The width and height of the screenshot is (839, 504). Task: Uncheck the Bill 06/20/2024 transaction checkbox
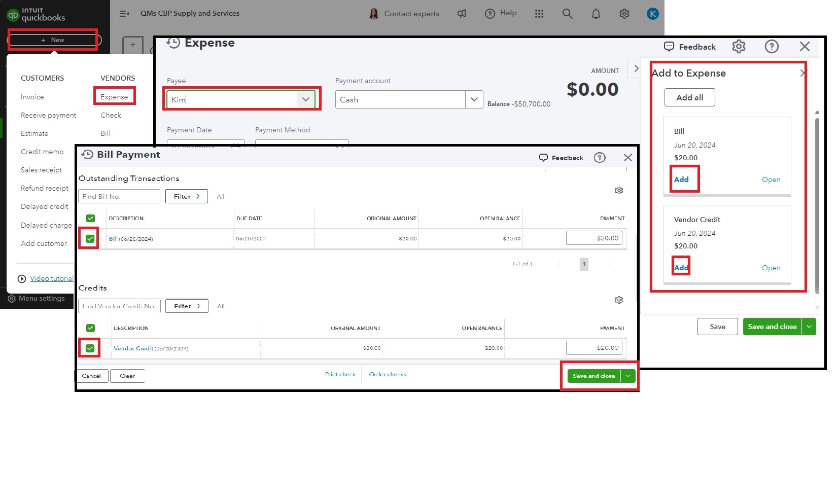(90, 238)
